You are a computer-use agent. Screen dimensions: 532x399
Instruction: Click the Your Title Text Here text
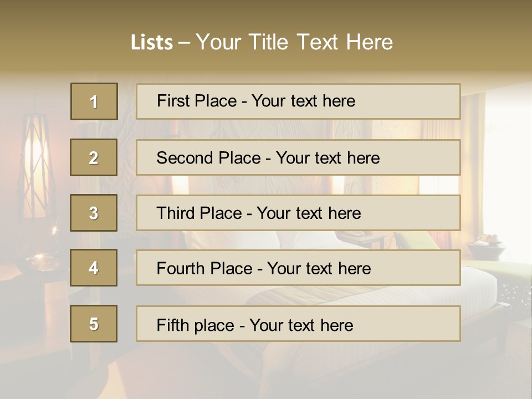[x=294, y=43]
